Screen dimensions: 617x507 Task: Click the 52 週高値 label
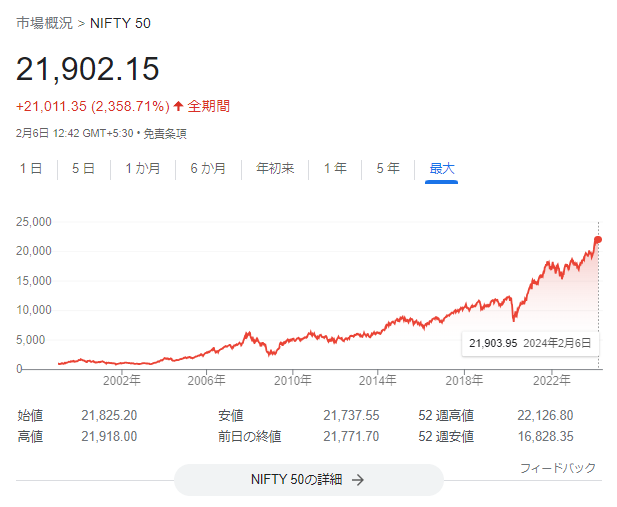click(x=446, y=416)
